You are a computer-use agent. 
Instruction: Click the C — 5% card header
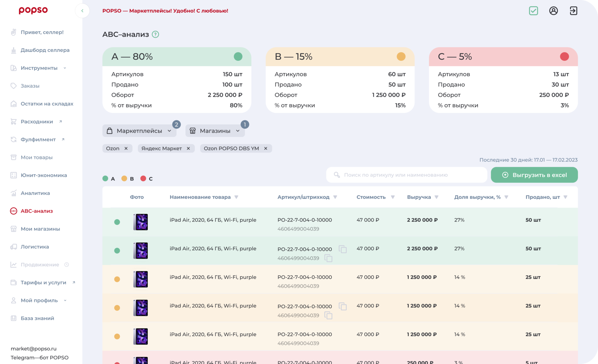(503, 57)
